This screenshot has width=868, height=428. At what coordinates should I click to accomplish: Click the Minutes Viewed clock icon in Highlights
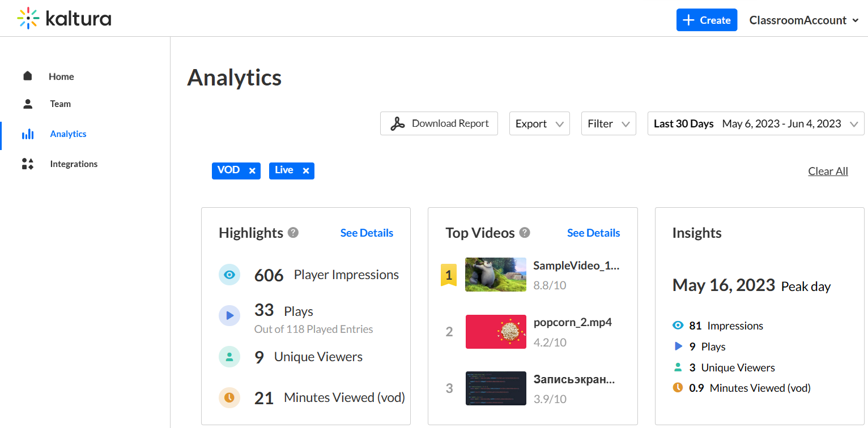click(x=229, y=398)
